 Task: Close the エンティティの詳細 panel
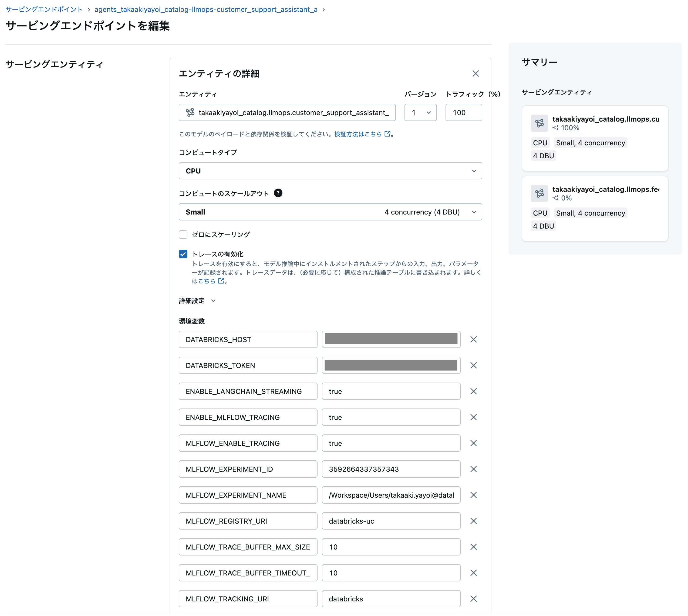(x=475, y=73)
